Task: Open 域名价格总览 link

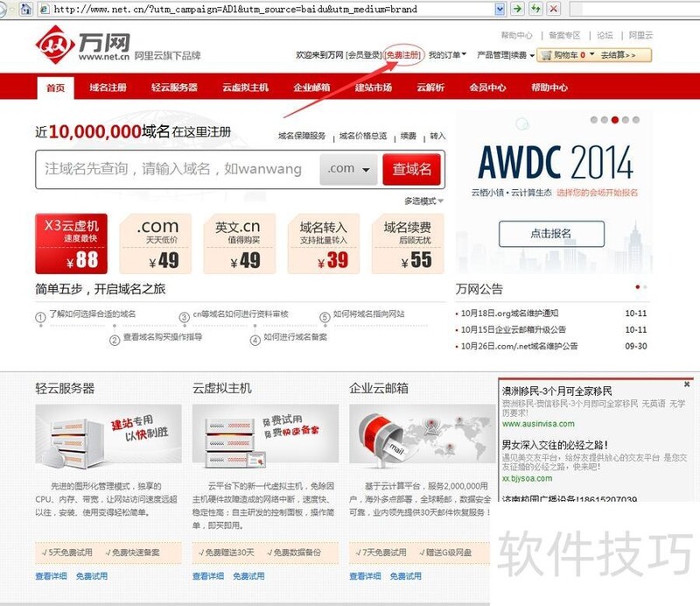Action: point(363,136)
